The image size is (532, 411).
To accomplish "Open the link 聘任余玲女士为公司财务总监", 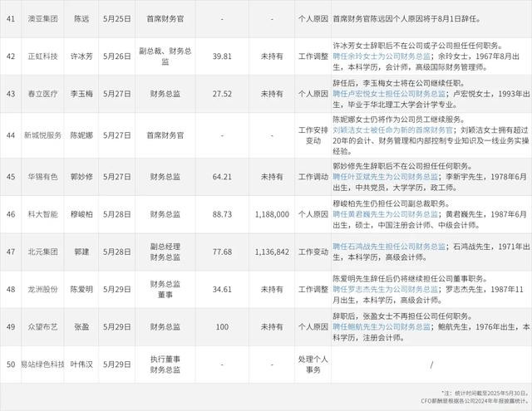I will click(x=382, y=56).
